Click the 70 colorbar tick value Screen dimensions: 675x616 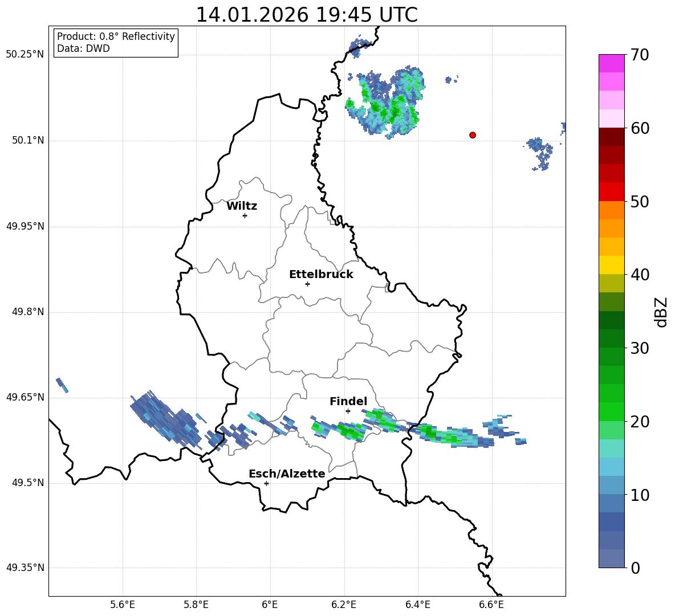pos(640,55)
